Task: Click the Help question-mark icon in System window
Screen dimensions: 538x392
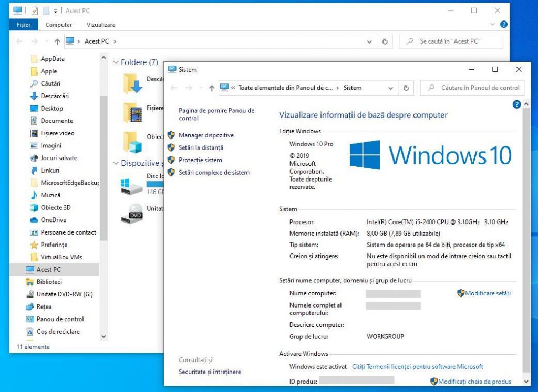Action: point(516,104)
